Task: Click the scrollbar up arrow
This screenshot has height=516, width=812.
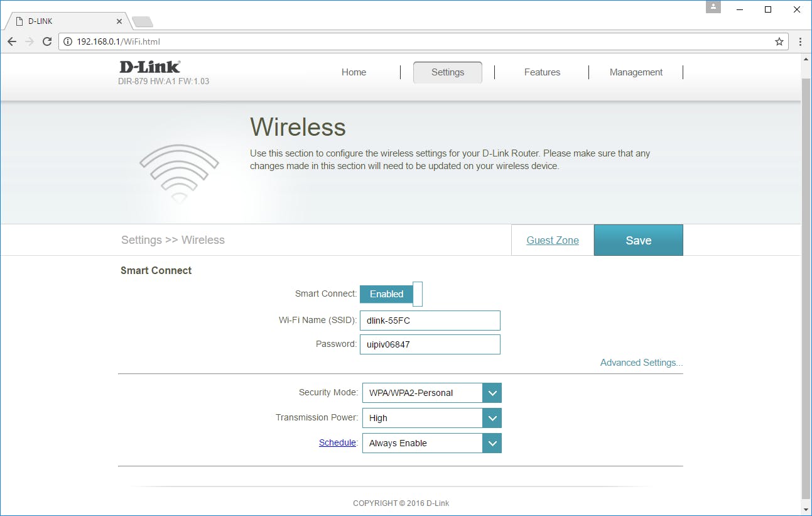Action: coord(806,58)
